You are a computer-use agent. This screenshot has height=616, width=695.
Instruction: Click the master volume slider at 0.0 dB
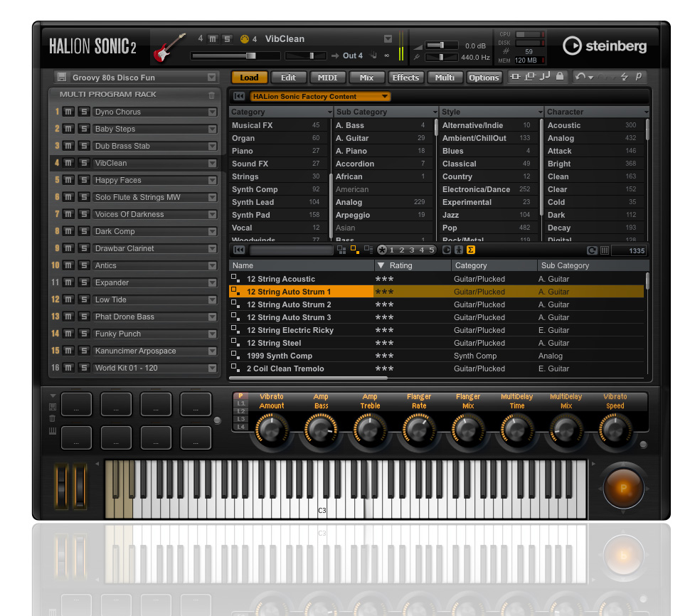440,46
